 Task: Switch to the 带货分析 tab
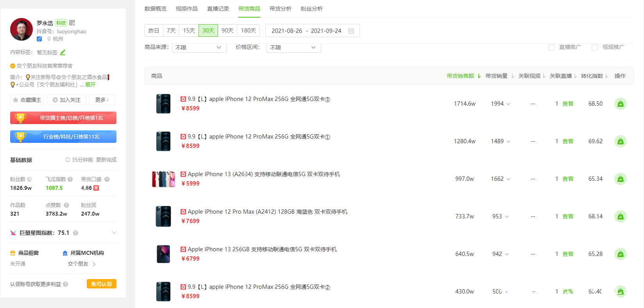281,9
